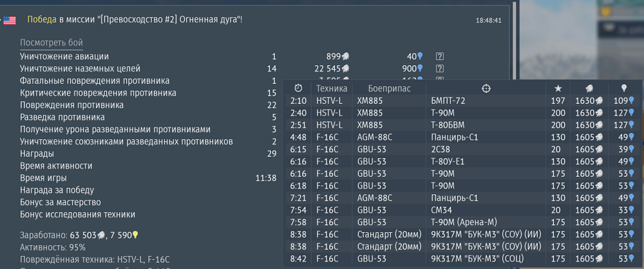Select the 'Т-80У-Е1' target entry
The height and width of the screenshot is (269, 644).
tap(448, 162)
